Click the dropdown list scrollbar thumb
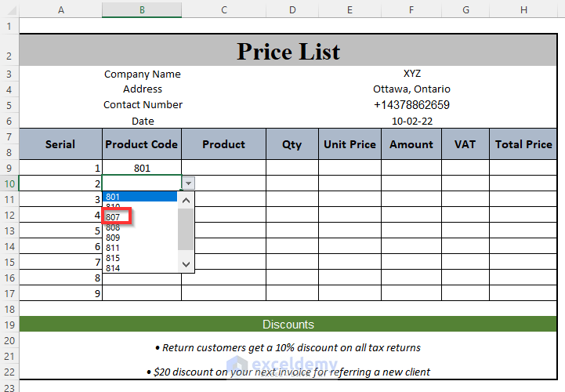Screen dimensions: 565x392 click(187, 227)
